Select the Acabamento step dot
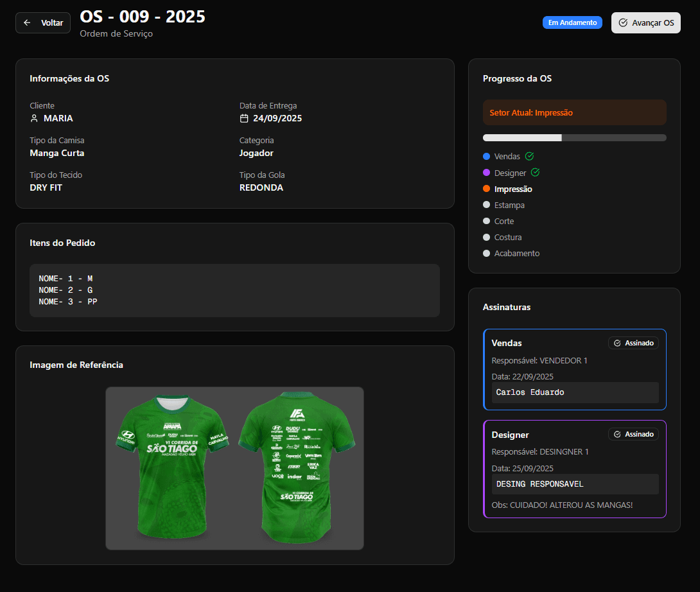The image size is (700, 592). click(x=486, y=253)
